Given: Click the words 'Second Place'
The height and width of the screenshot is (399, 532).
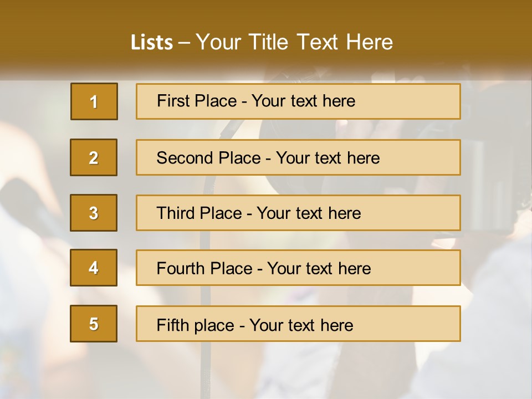Looking at the screenshot, I should (x=209, y=158).
